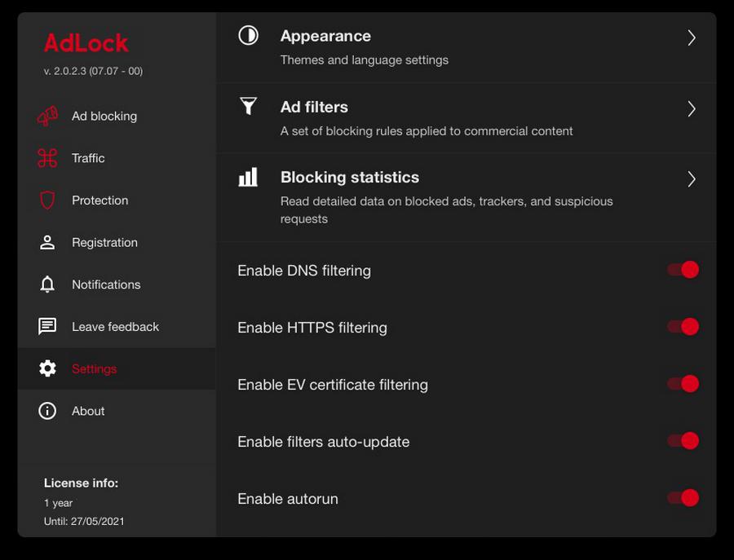The width and height of the screenshot is (734, 560).
Task: Click the '1 year' license text
Action: point(58,503)
